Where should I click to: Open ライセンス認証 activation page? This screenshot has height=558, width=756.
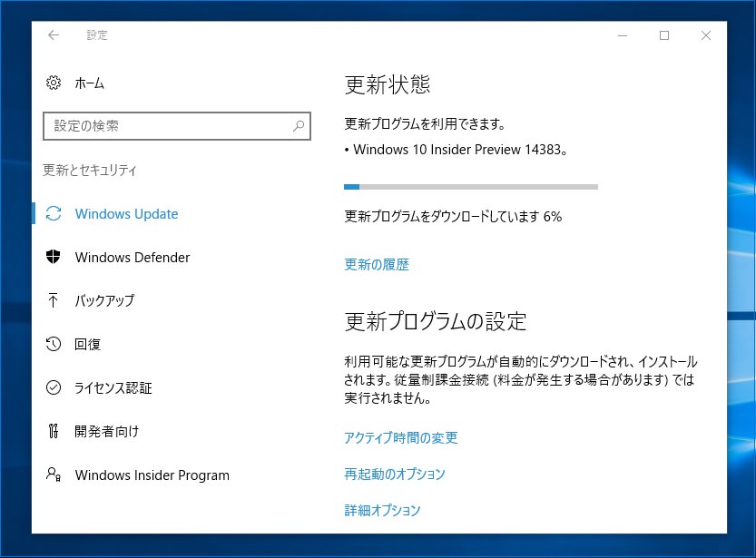113,388
